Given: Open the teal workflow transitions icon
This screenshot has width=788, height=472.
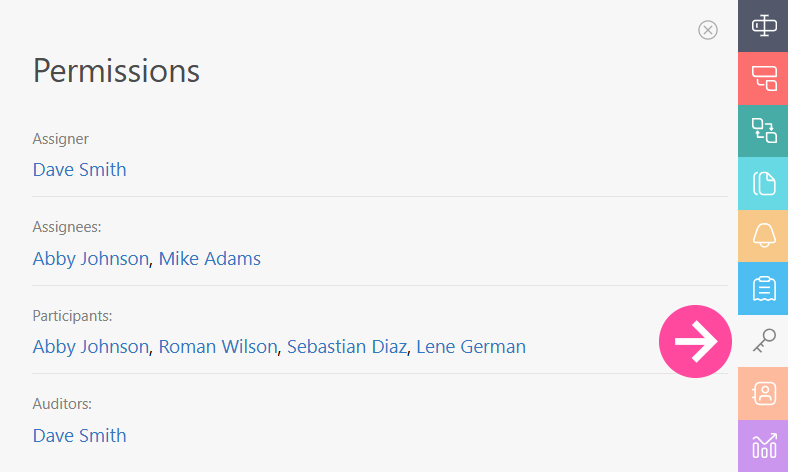Looking at the screenshot, I should pyautogui.click(x=763, y=131).
